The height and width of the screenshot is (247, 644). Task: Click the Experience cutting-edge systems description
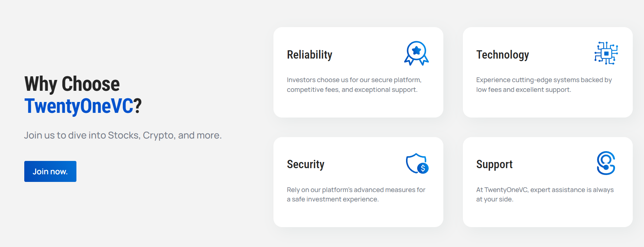[544, 85]
